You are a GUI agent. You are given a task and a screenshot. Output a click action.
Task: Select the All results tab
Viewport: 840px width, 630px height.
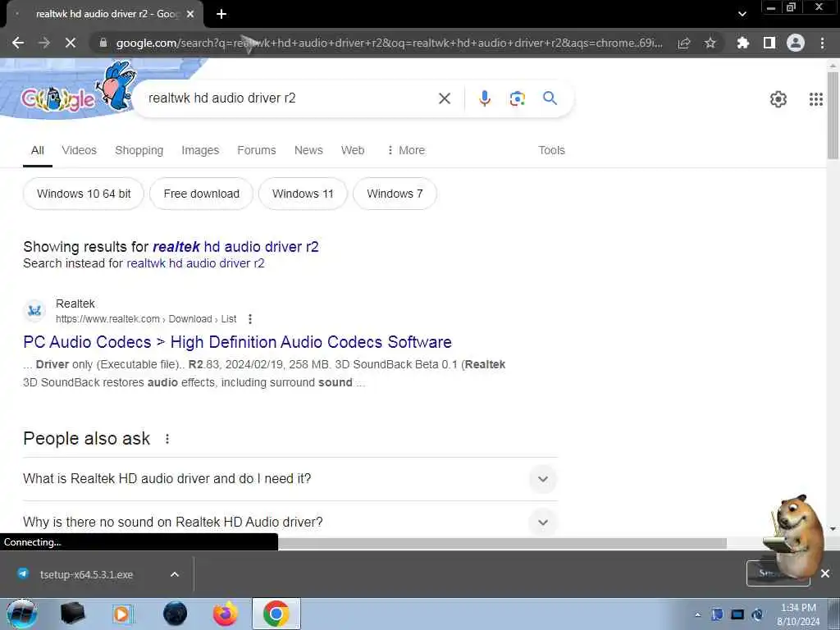pos(38,151)
